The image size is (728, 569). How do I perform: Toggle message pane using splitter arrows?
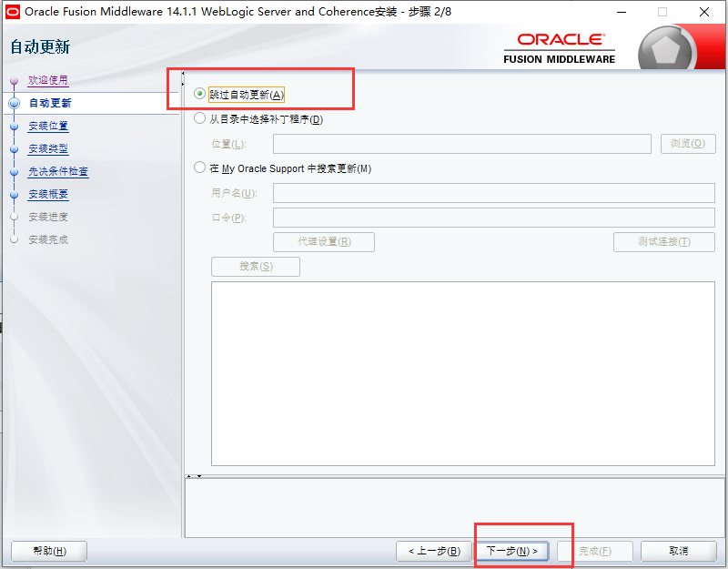tap(194, 476)
